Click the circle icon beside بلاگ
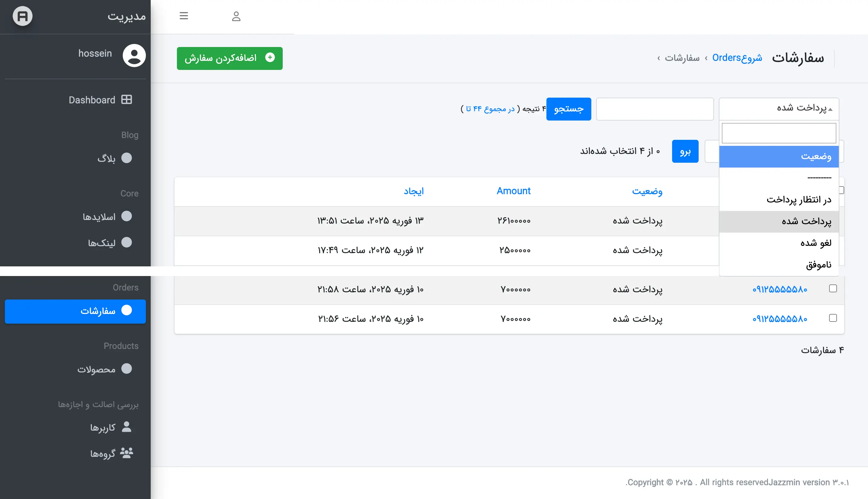The height and width of the screenshot is (499, 868). point(127,158)
